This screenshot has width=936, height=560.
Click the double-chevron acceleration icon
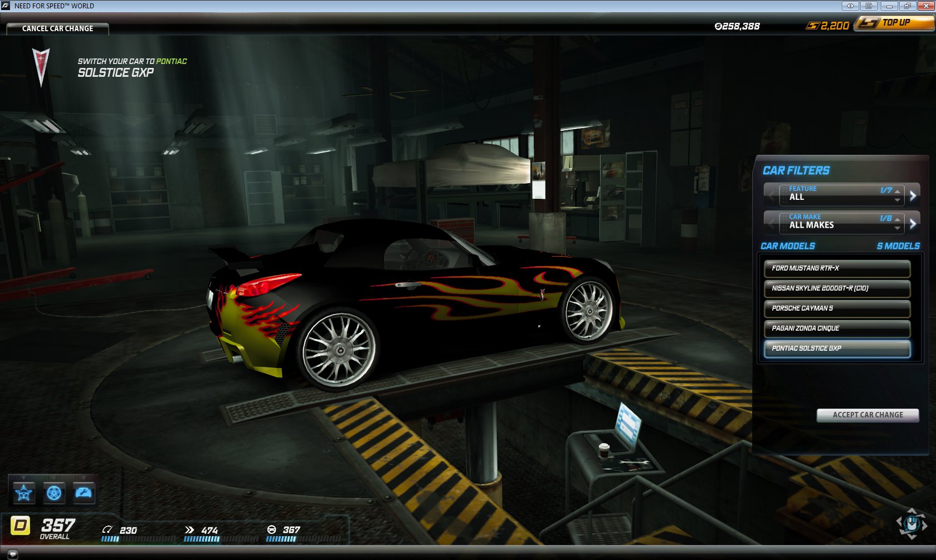(x=189, y=530)
